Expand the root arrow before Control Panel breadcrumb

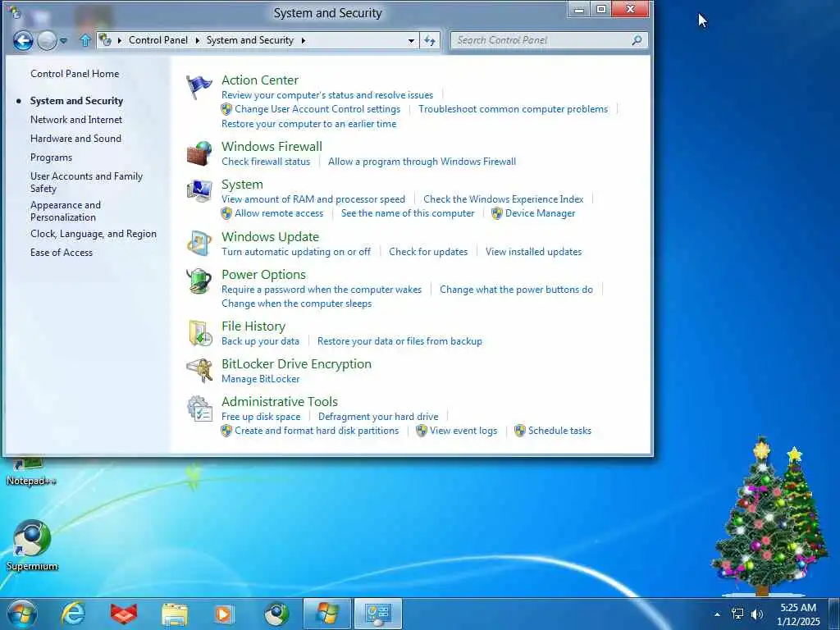120,41
